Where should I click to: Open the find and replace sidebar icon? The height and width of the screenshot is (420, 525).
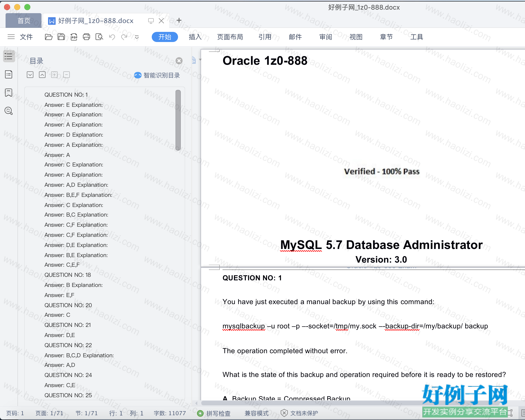click(9, 111)
